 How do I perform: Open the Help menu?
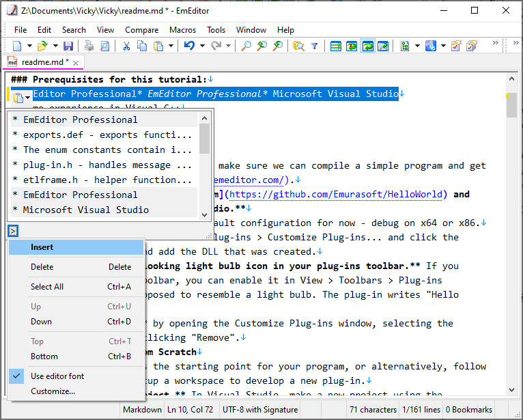[285, 30]
